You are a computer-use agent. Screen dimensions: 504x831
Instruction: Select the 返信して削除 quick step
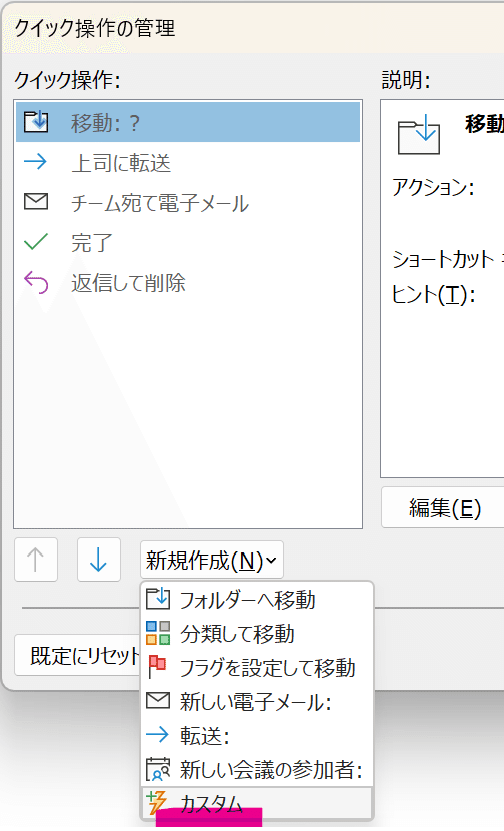coord(188,282)
